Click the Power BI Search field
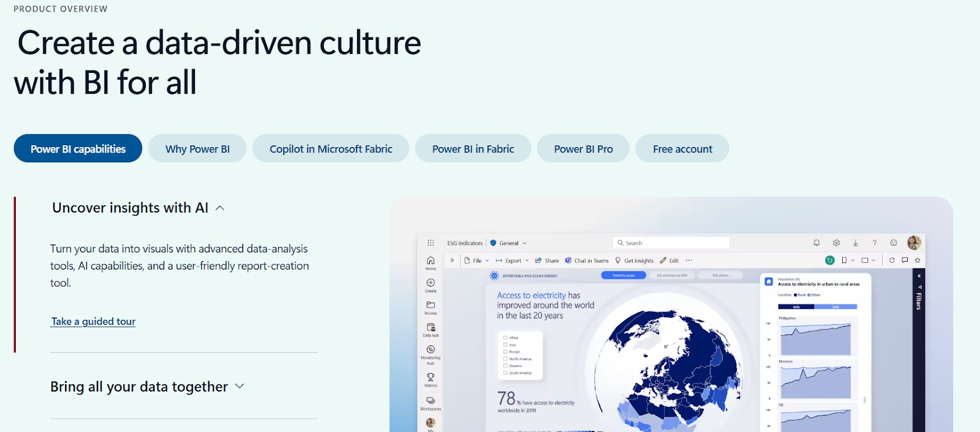This screenshot has height=432, width=980. [671, 243]
